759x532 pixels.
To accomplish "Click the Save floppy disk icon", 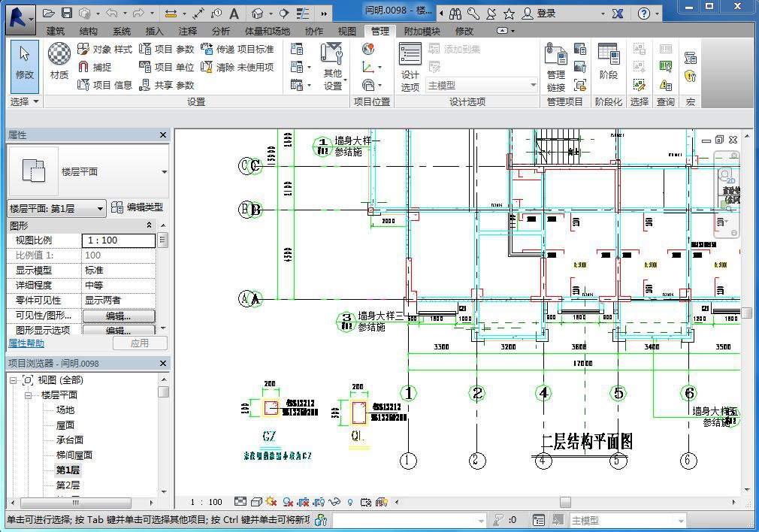I will [67, 14].
